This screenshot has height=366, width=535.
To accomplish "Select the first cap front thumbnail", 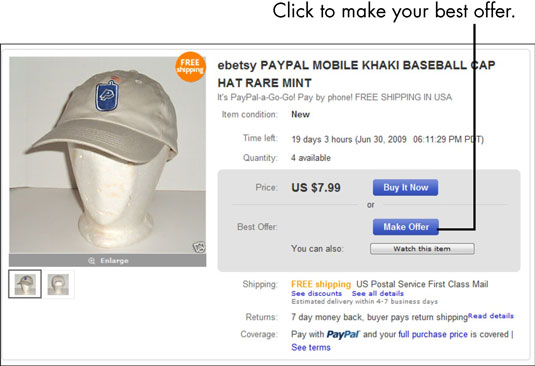I will [x=25, y=284].
